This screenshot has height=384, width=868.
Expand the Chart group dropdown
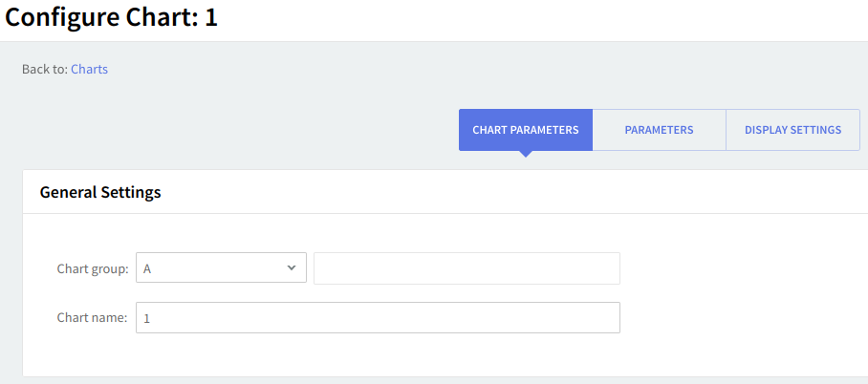point(221,268)
